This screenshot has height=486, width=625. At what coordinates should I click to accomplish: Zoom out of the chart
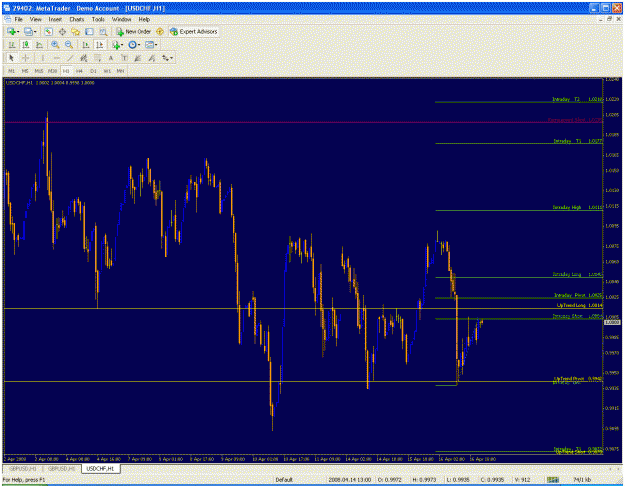tap(69, 45)
